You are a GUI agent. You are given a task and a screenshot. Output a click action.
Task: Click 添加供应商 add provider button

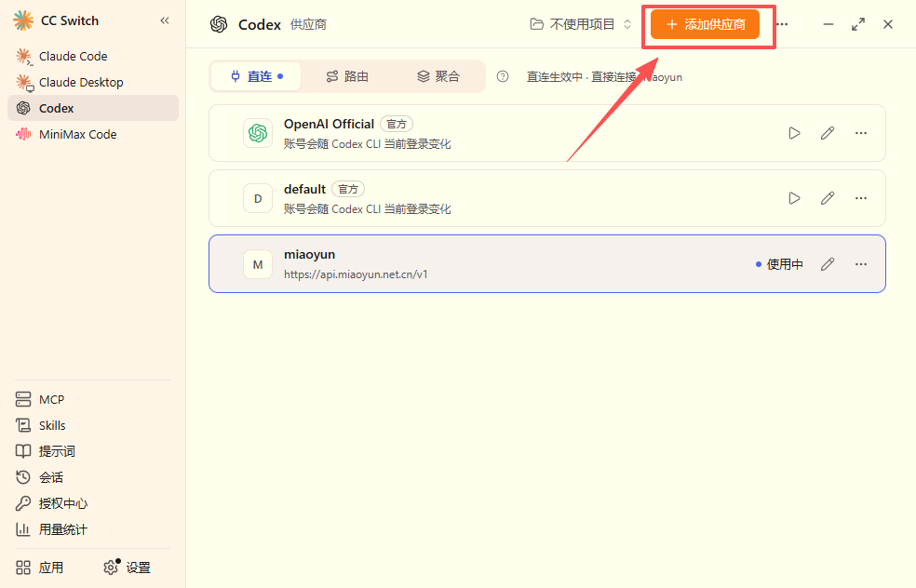(705, 24)
